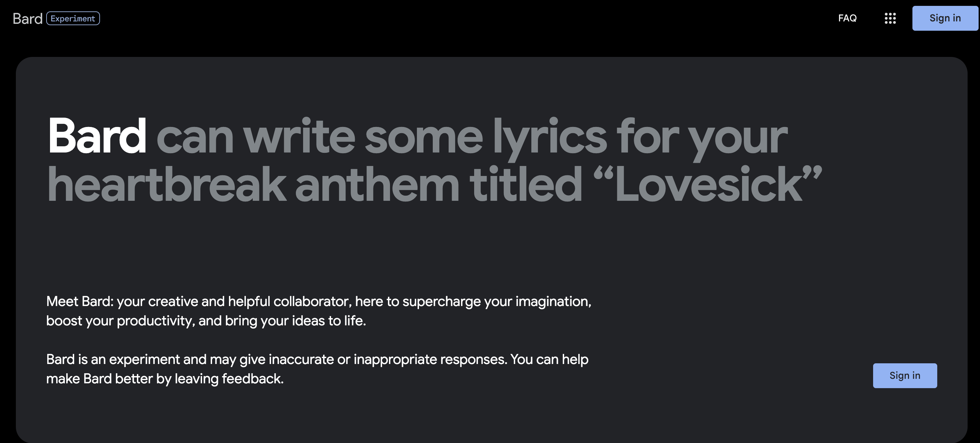The width and height of the screenshot is (980, 443).
Task: Click the word "titled" in headline
Action: pos(526,185)
